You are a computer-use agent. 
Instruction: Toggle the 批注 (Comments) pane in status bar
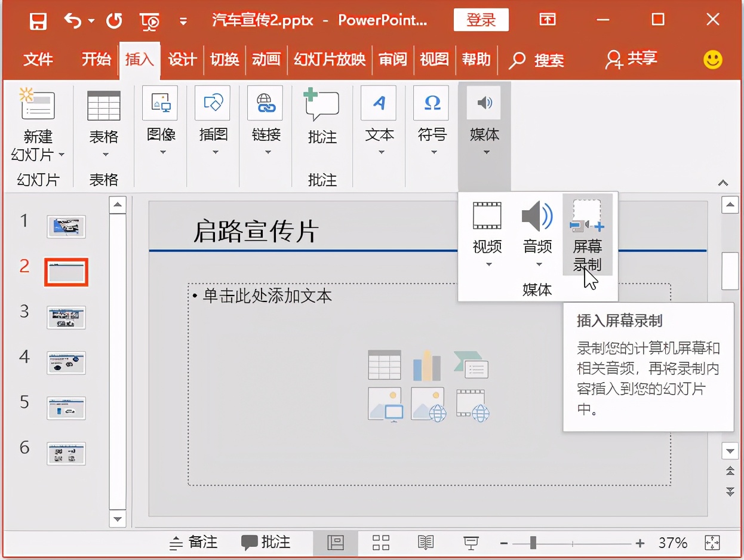pos(266,543)
